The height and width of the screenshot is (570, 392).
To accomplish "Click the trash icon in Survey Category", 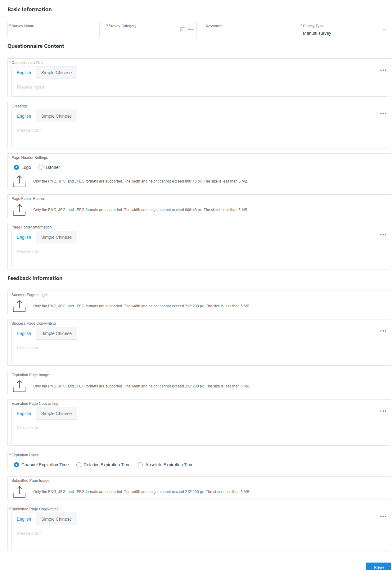I will [x=182, y=29].
